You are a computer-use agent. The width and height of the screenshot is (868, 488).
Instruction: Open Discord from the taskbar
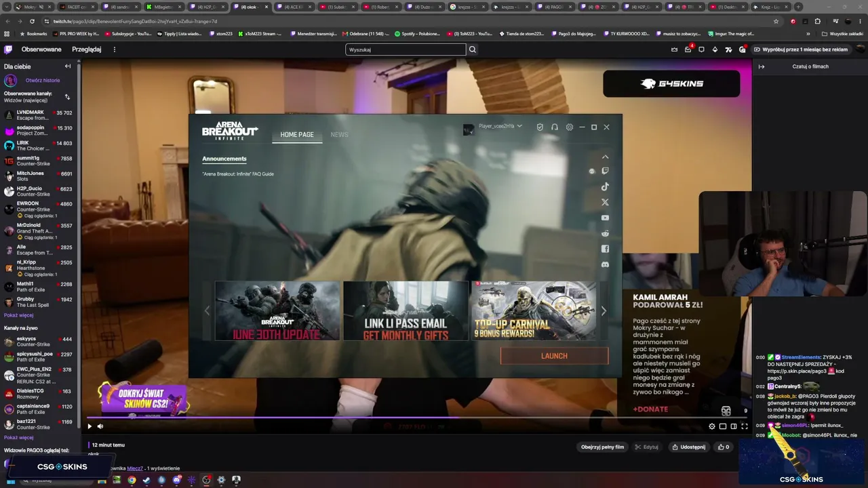176,480
